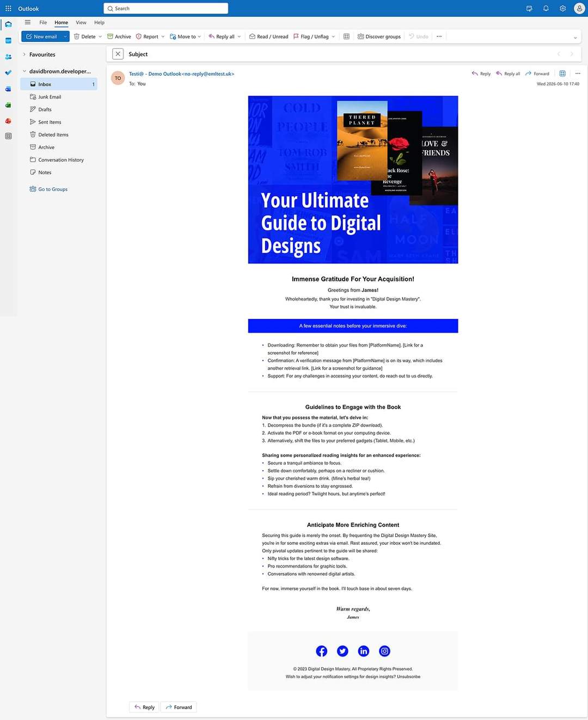
Task: Click Move to in the ribbon
Action: pos(183,36)
